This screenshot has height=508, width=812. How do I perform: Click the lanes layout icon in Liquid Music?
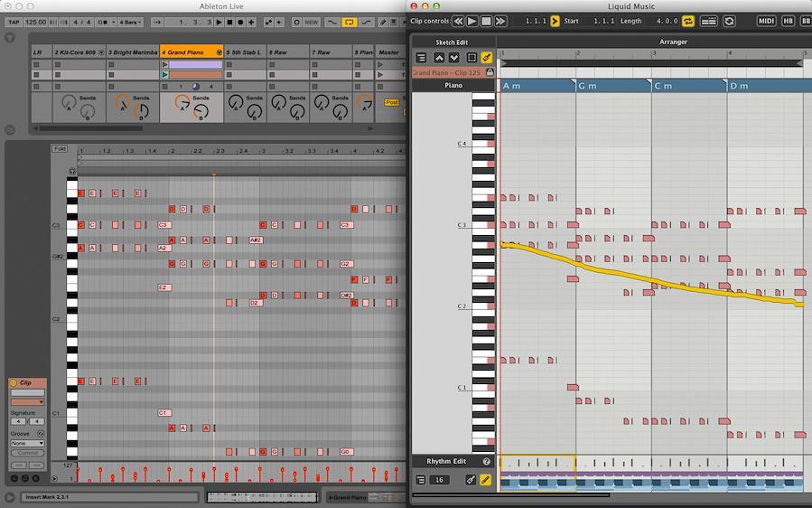(708, 22)
